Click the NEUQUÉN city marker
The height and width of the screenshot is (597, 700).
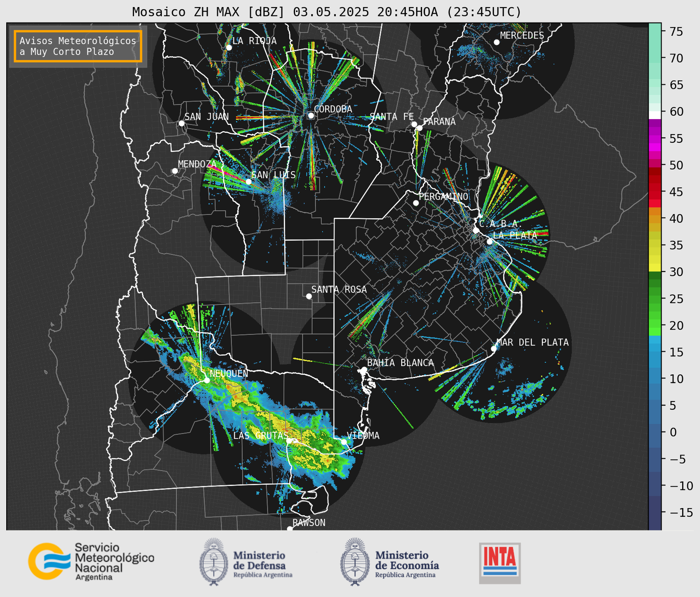coord(207,380)
